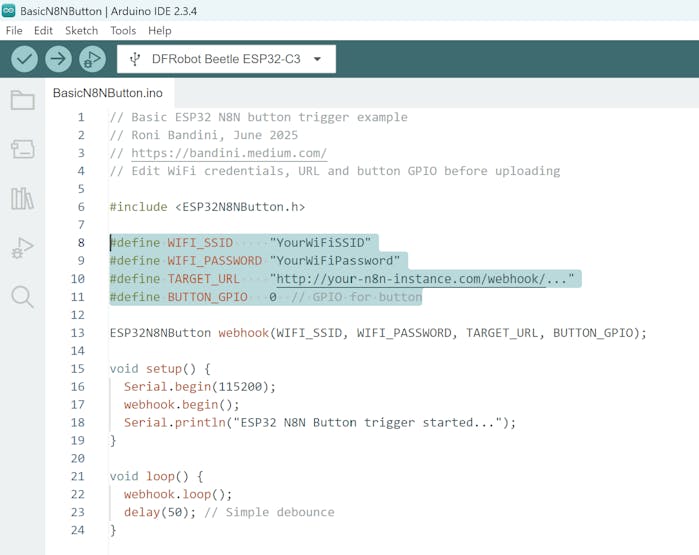The width and height of the screenshot is (699, 555).
Task: Open the Sketch menu
Action: coord(81,30)
